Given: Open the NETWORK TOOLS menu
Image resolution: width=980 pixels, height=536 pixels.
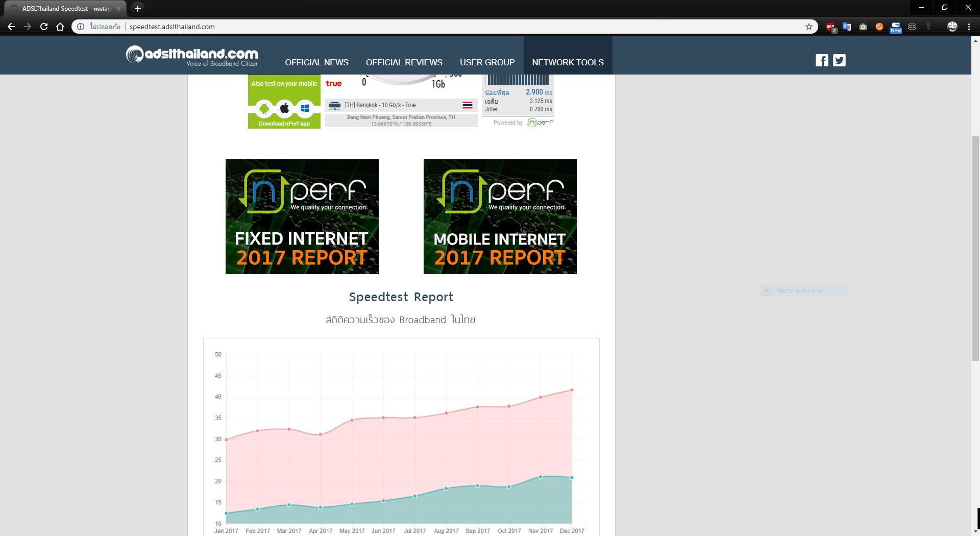Looking at the screenshot, I should click(568, 62).
